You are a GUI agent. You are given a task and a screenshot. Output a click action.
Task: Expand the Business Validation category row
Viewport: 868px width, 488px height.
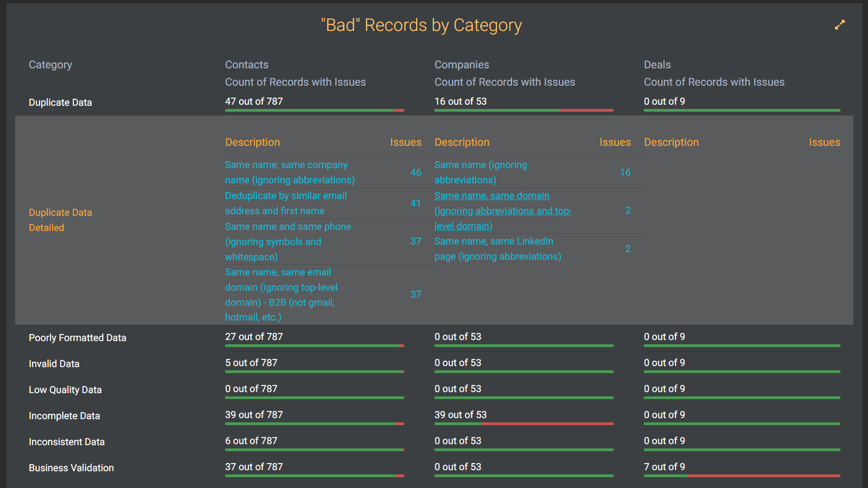(71, 467)
